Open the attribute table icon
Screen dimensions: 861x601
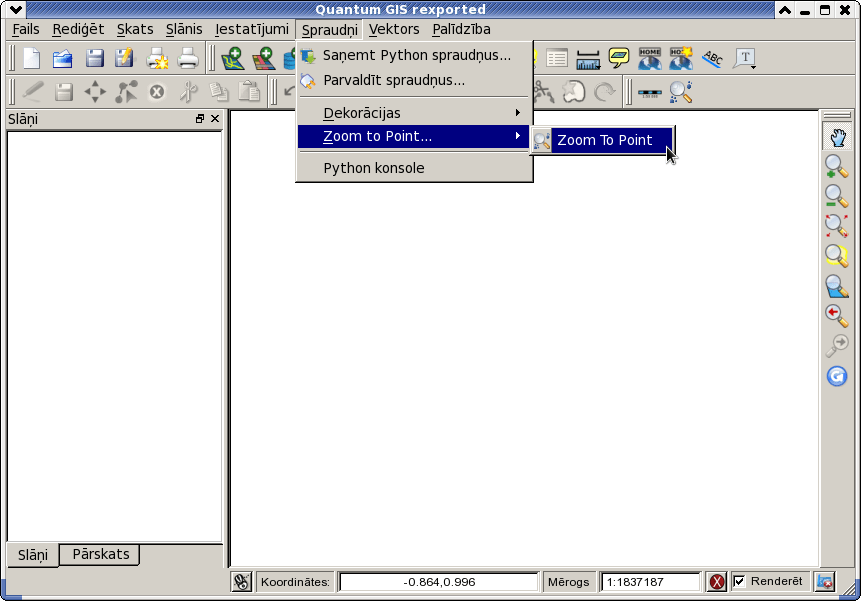click(x=557, y=58)
